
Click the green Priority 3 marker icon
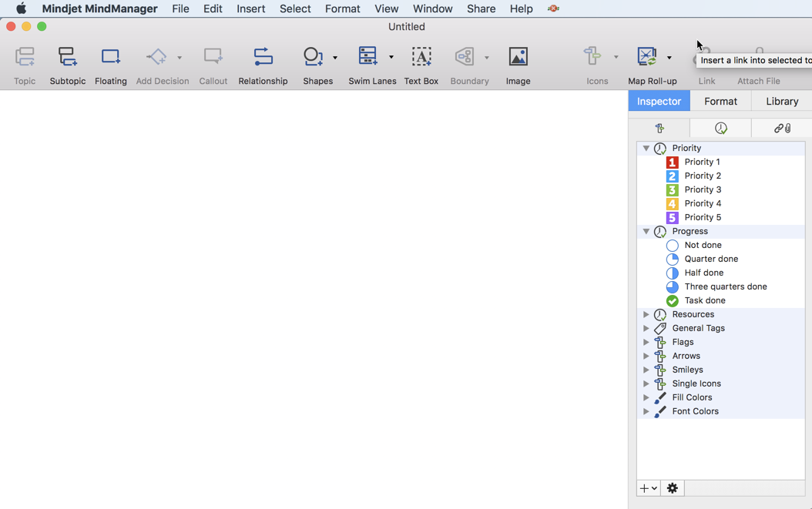tap(673, 189)
